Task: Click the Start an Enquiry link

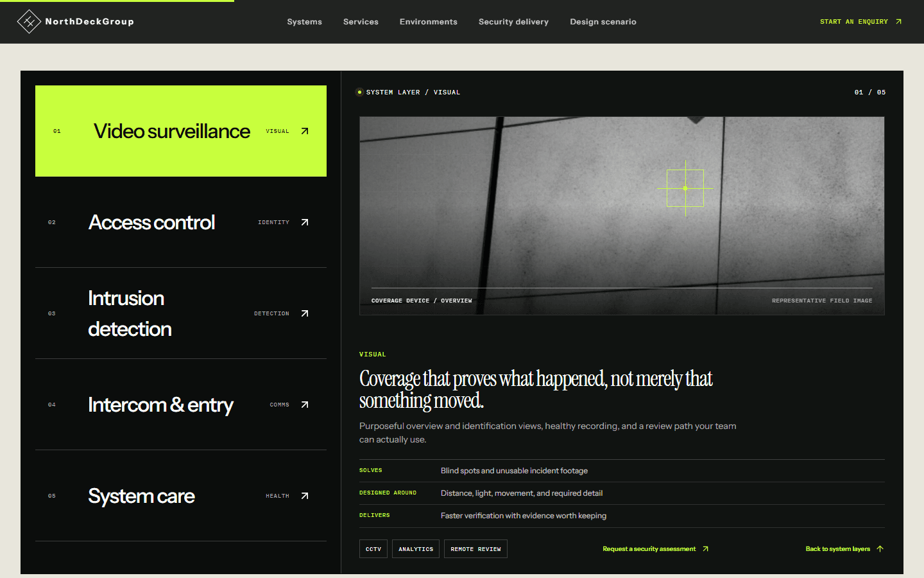Action: (x=861, y=22)
